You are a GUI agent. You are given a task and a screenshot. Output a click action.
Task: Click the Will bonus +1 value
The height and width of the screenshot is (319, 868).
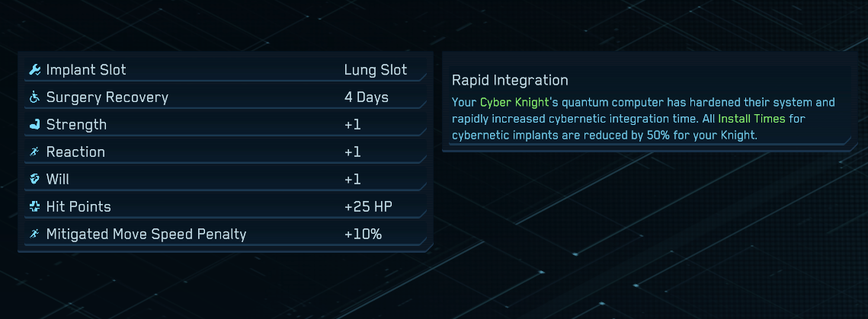pos(353,180)
